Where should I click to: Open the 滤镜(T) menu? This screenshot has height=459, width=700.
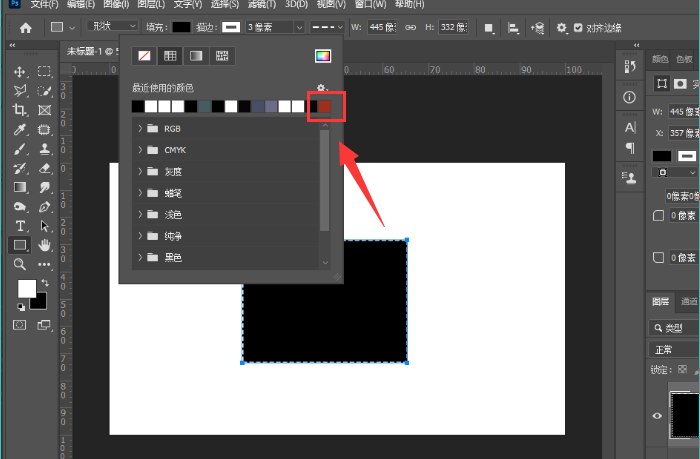tap(262, 4)
